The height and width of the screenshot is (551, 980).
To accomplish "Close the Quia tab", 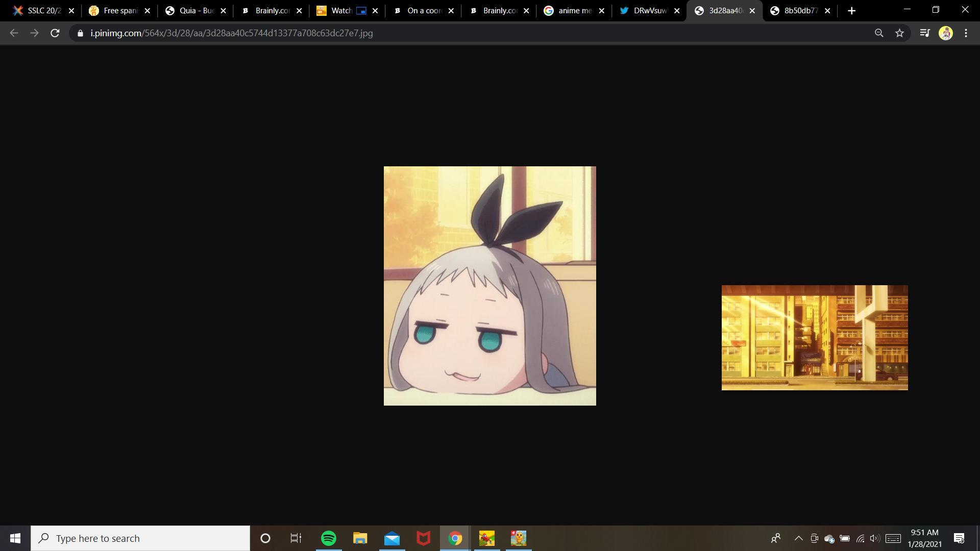I will [223, 11].
